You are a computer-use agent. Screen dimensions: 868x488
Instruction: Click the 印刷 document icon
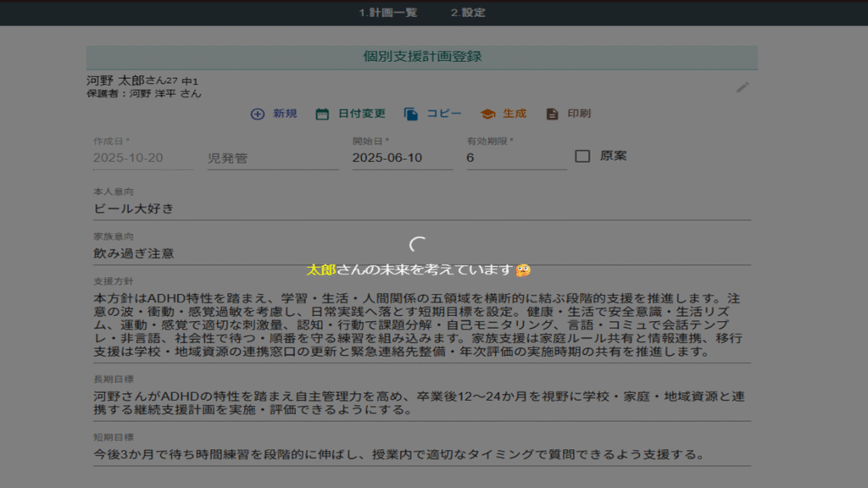[x=552, y=114]
